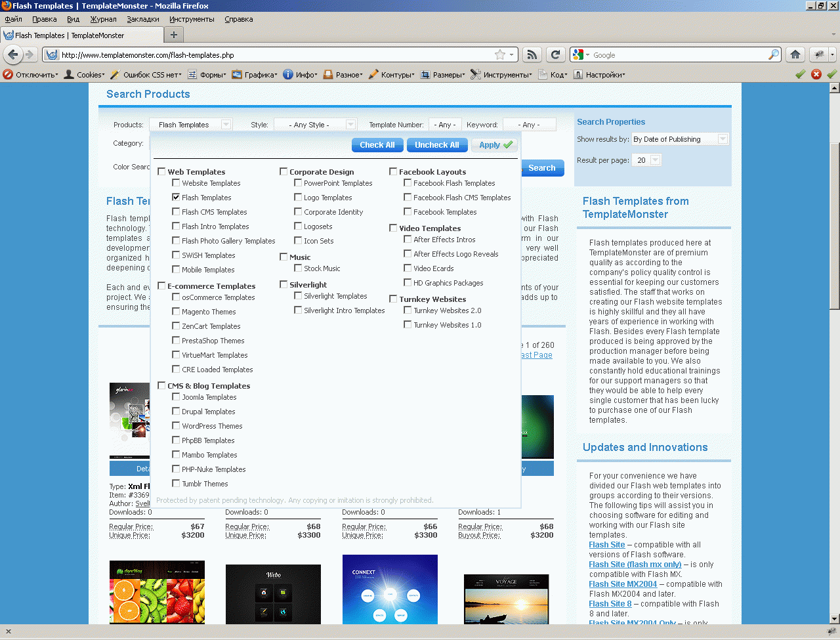Click the browser Forward arrow button
This screenshot has width=840, height=640.
tap(30, 54)
